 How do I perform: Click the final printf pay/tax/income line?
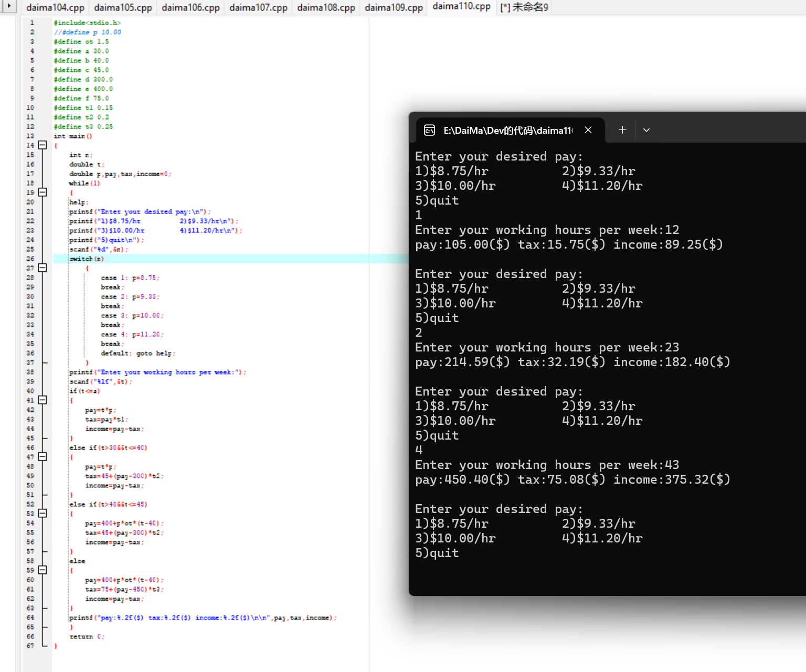[203, 617]
